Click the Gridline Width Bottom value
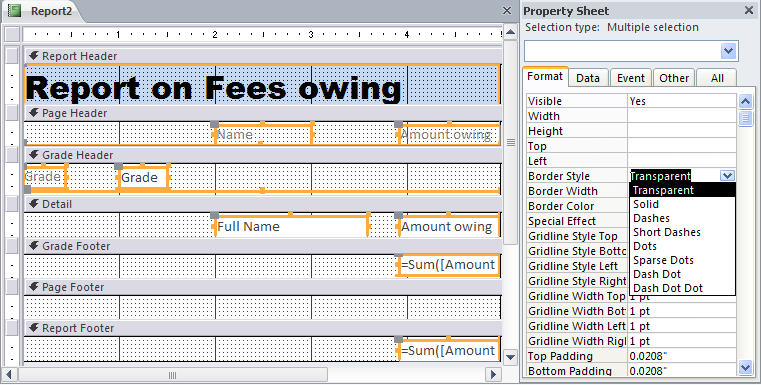Viewport: 761px width, 385px height. [682, 311]
